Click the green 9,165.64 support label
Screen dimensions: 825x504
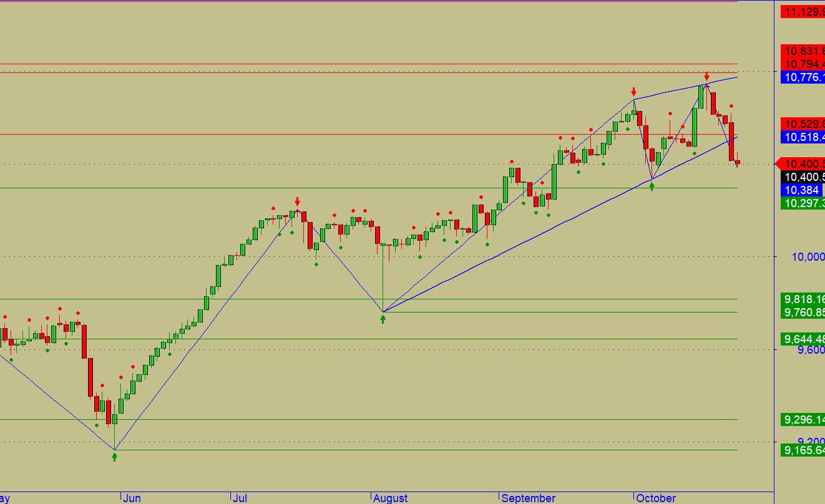[x=804, y=449]
